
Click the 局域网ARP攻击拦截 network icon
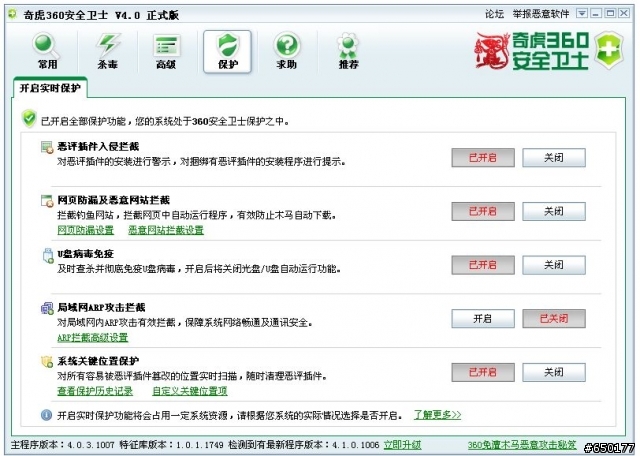coord(47,308)
